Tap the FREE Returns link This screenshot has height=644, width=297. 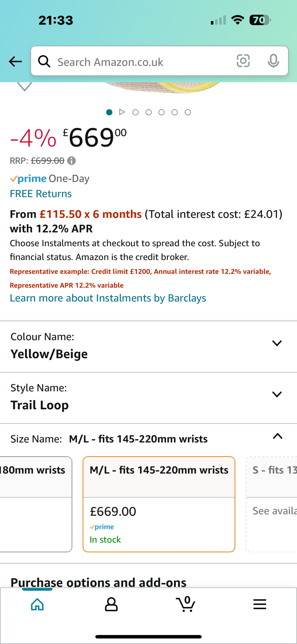coord(41,194)
